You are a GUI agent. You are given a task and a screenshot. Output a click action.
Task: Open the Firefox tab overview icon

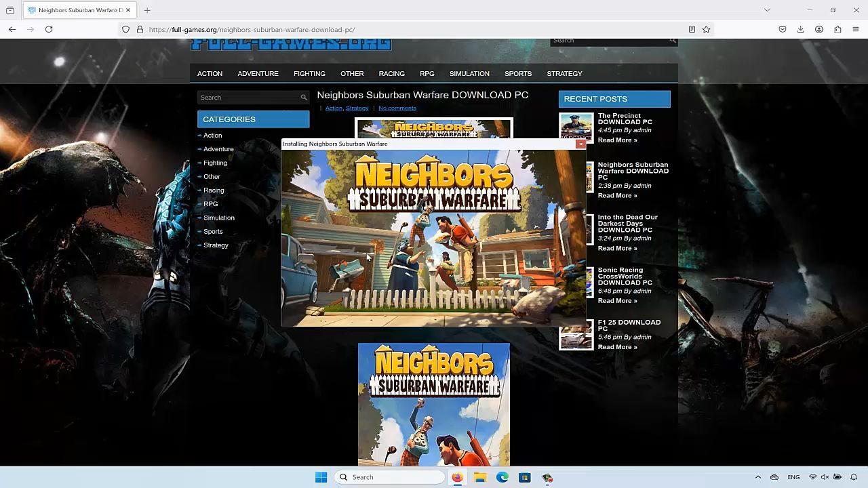pyautogui.click(x=10, y=10)
